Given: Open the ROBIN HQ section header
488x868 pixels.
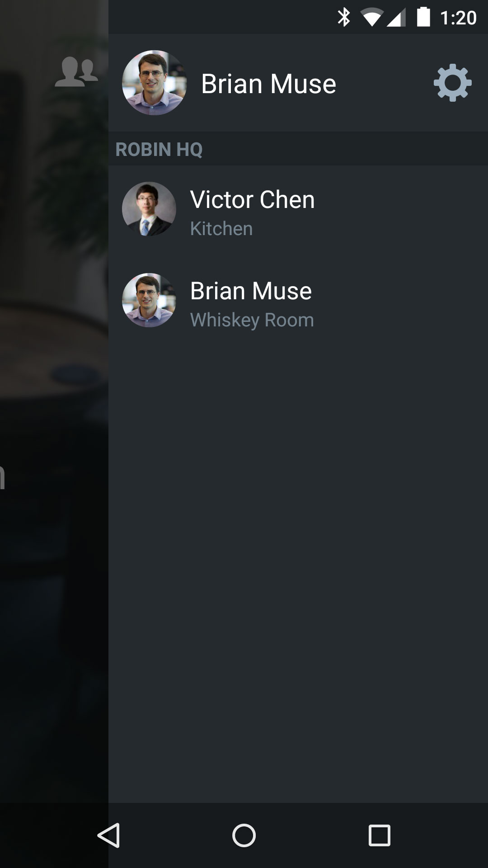Looking at the screenshot, I should click(298, 149).
